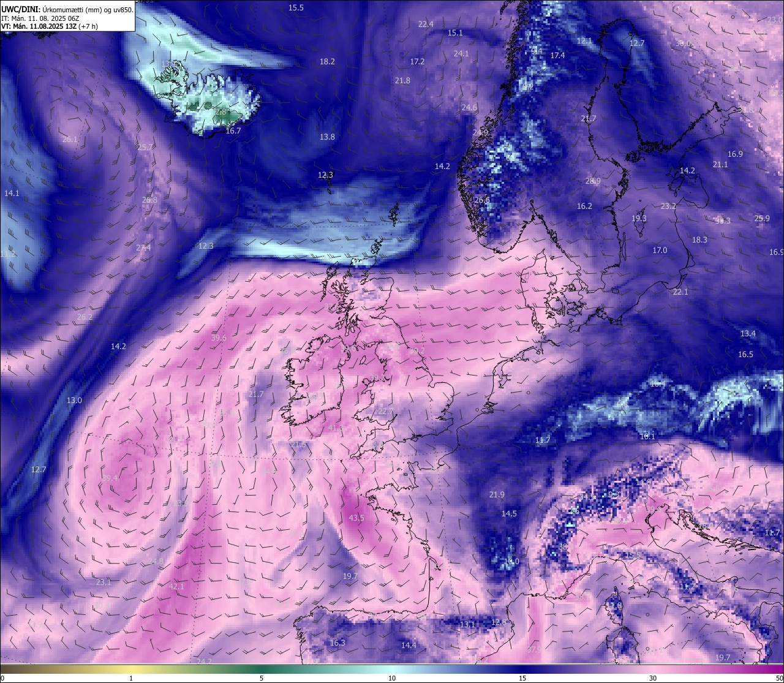Click the value 21.9 over France

(497, 494)
